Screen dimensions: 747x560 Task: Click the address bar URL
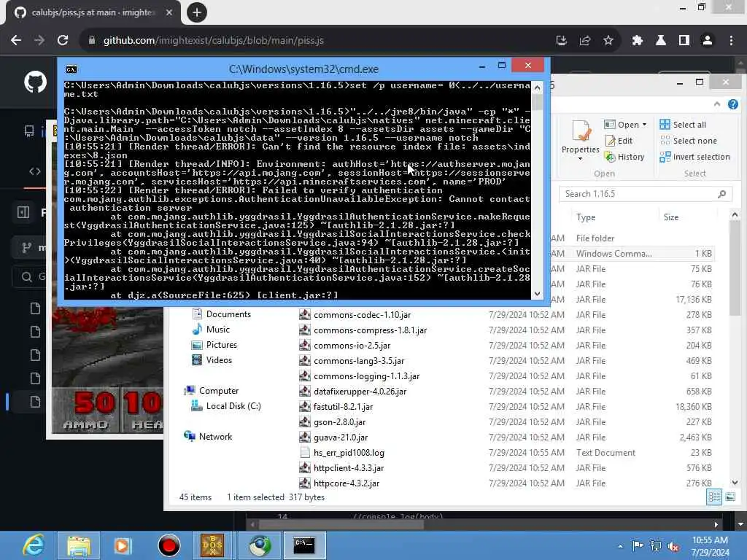coord(214,41)
